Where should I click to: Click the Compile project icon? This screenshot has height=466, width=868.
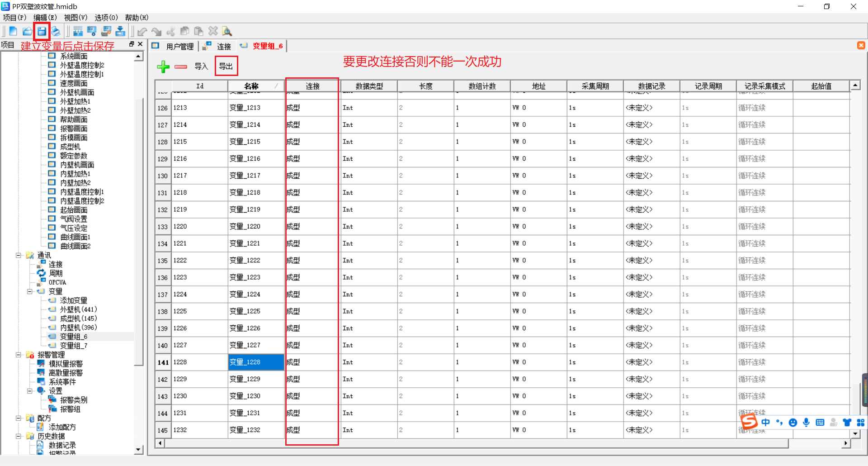click(78, 31)
